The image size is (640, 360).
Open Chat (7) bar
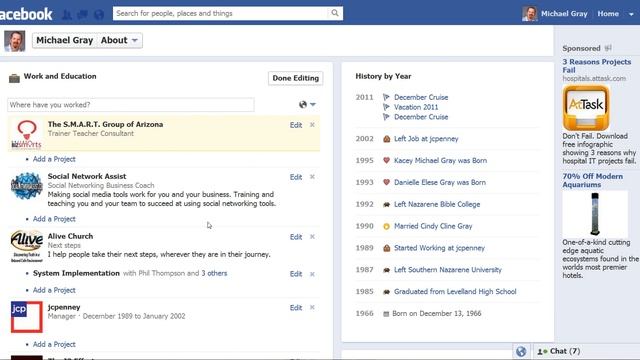[587, 351]
